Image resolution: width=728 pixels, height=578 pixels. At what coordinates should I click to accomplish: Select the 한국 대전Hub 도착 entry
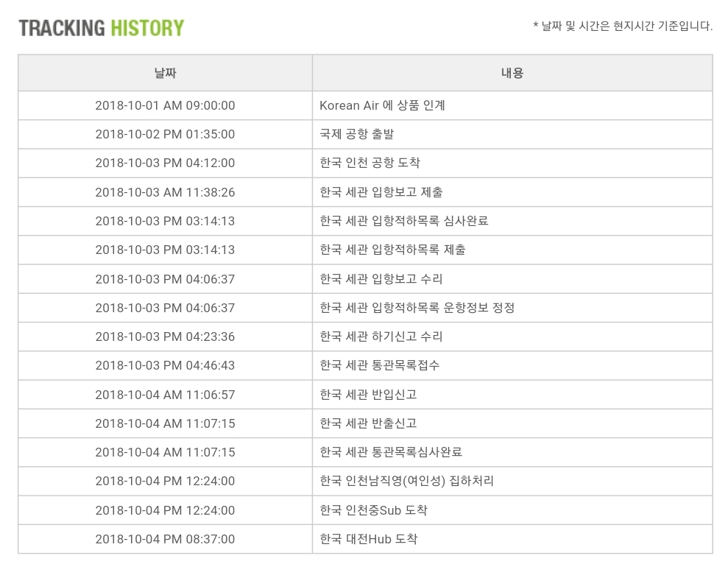tap(368, 539)
